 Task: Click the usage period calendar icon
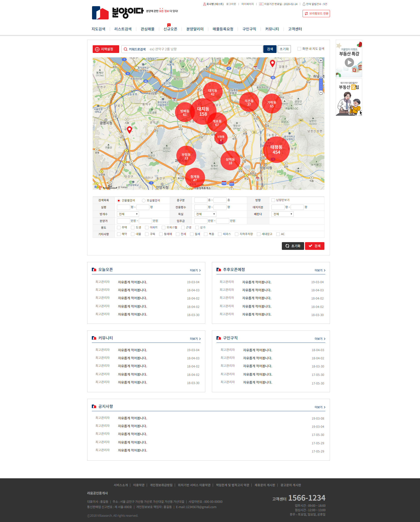click(x=261, y=4)
